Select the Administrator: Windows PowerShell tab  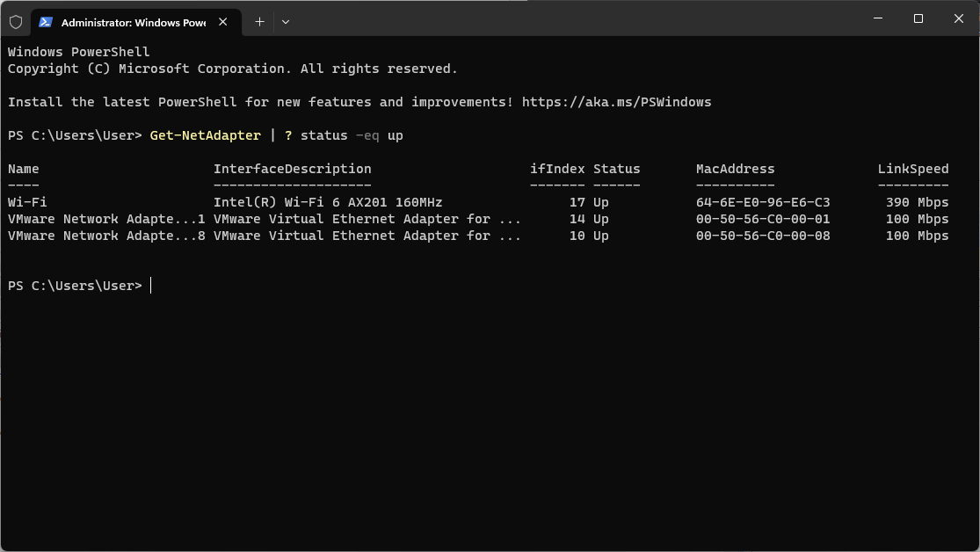click(132, 22)
